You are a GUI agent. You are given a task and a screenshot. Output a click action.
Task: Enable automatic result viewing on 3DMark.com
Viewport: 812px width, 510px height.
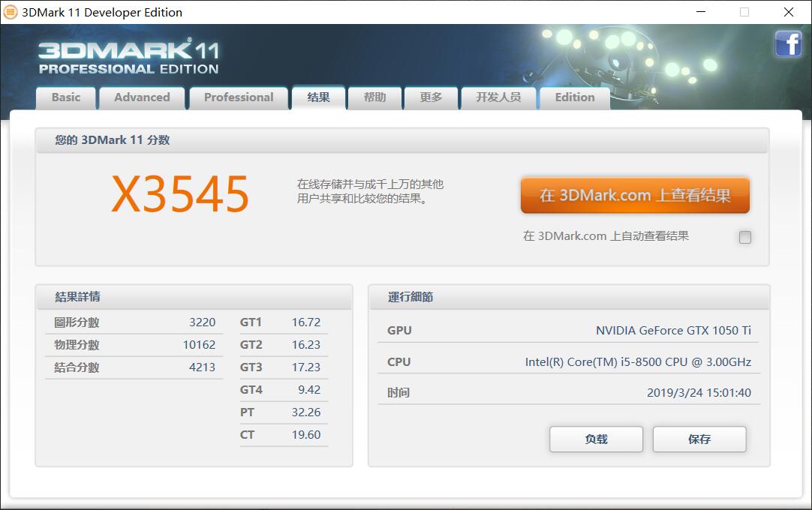745,237
